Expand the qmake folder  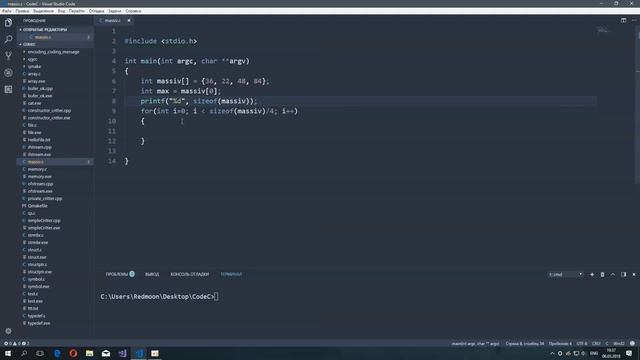click(x=34, y=67)
